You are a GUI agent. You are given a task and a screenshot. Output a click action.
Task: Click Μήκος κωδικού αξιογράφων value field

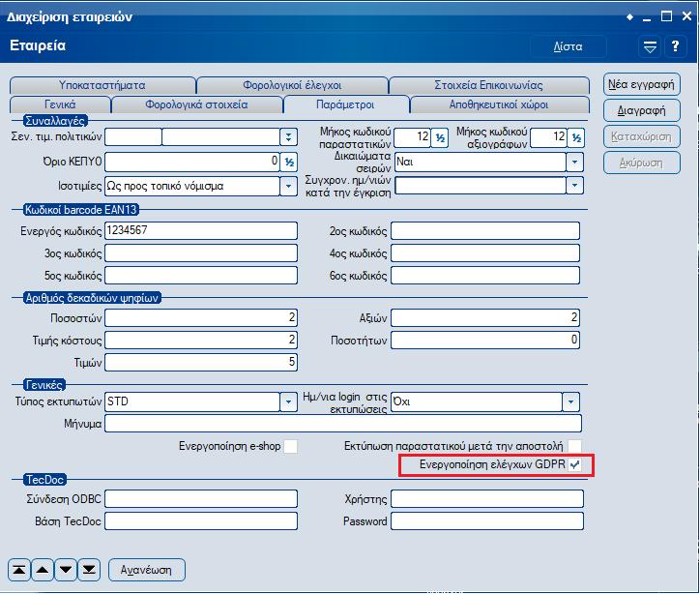(549, 137)
